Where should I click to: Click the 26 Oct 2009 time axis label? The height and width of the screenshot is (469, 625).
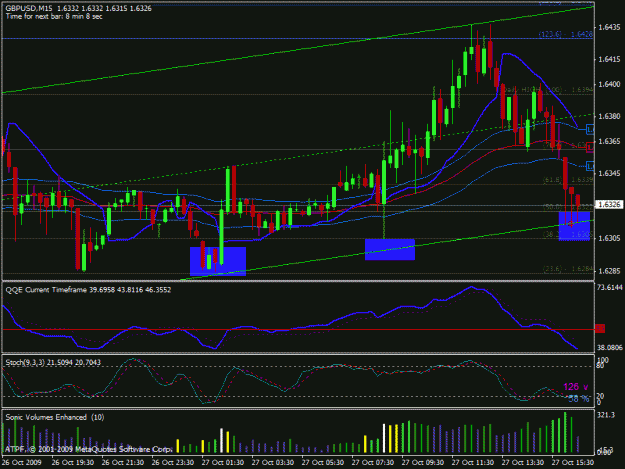point(22,463)
